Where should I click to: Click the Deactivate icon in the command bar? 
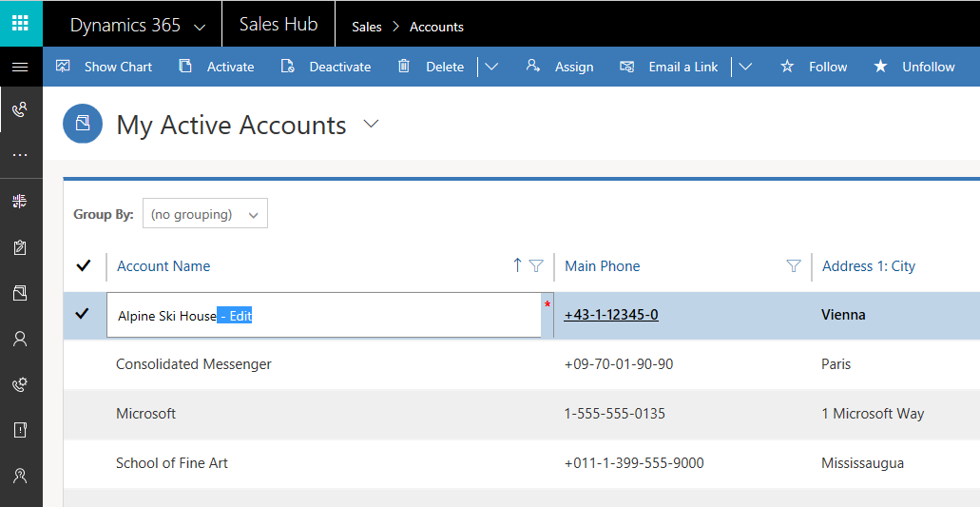click(x=287, y=67)
